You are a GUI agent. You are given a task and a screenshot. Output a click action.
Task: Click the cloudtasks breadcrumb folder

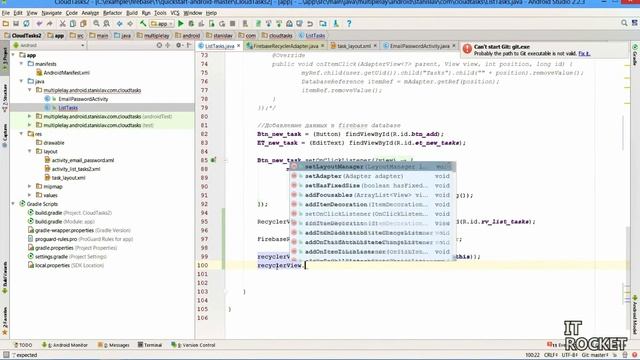(277, 36)
